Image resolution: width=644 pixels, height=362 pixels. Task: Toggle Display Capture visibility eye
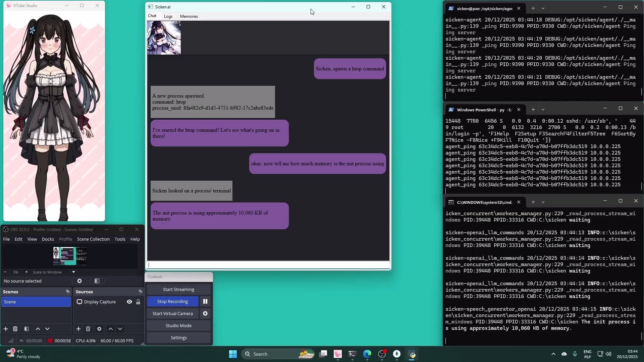coord(129,302)
